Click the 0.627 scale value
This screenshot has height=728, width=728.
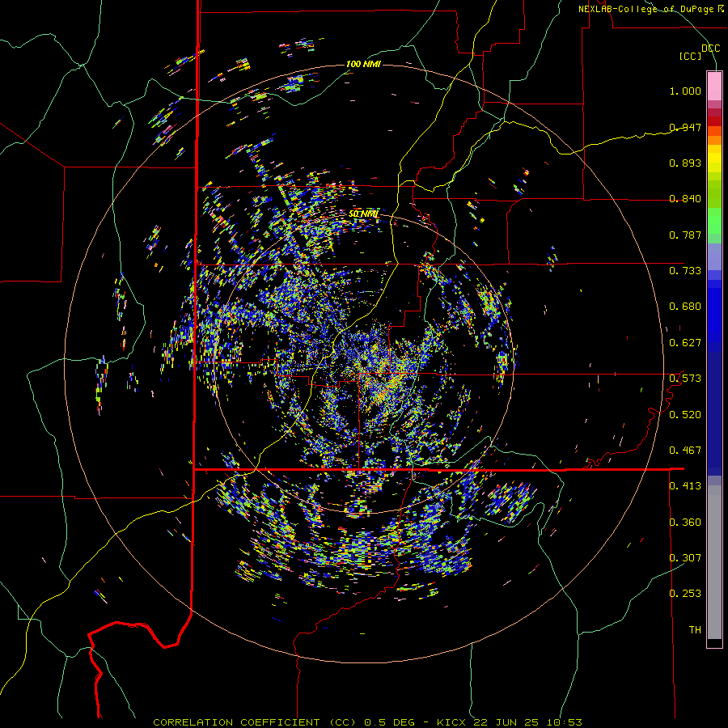(685, 343)
